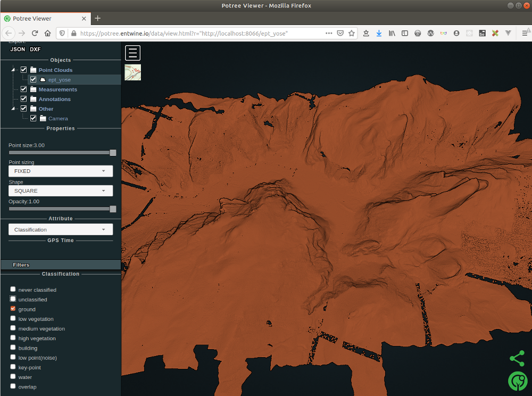Open the Shape SQUARE dropdown
Image resolution: width=532 pixels, height=396 pixels.
coord(61,191)
